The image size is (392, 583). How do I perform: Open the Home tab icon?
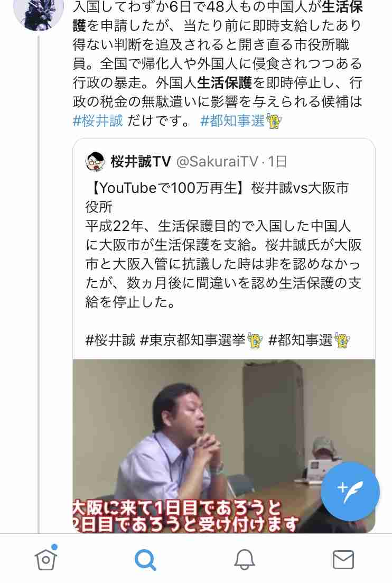point(46,558)
